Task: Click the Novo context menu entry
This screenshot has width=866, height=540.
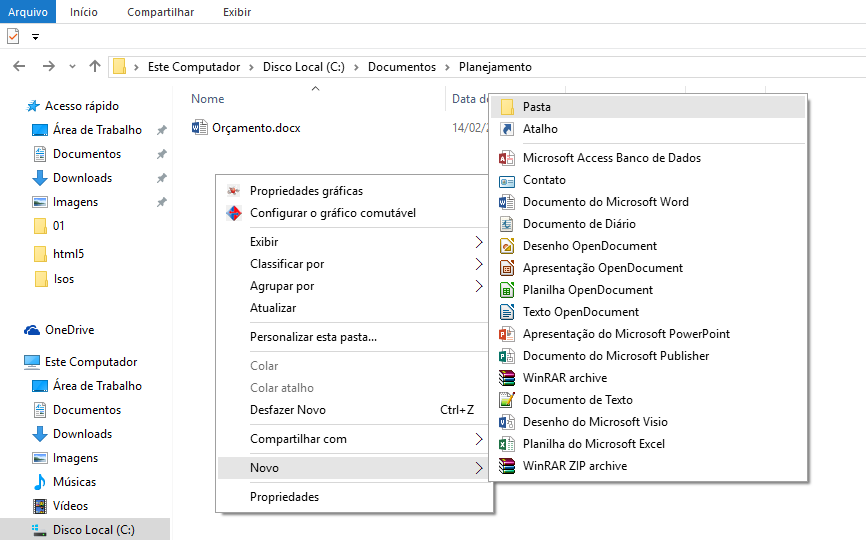Action: click(354, 468)
